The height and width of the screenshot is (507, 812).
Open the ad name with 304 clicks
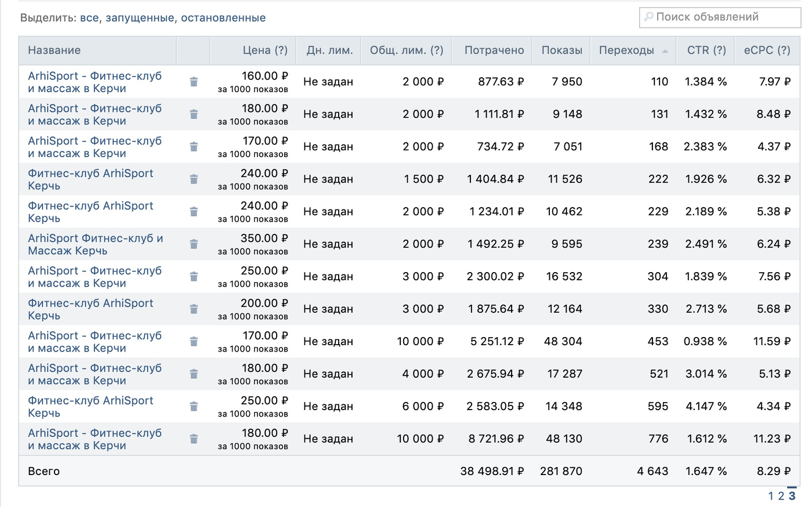95,277
